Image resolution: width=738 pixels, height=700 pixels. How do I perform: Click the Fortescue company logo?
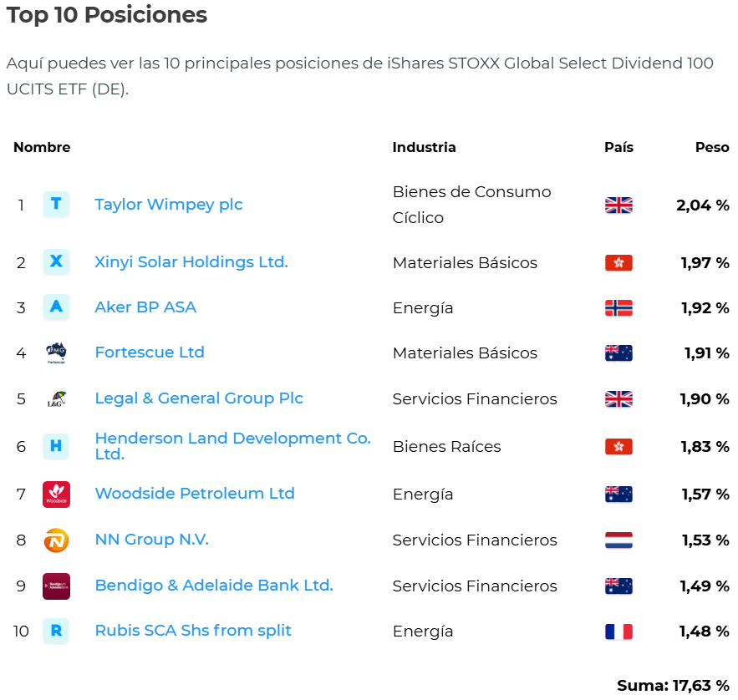[56, 353]
